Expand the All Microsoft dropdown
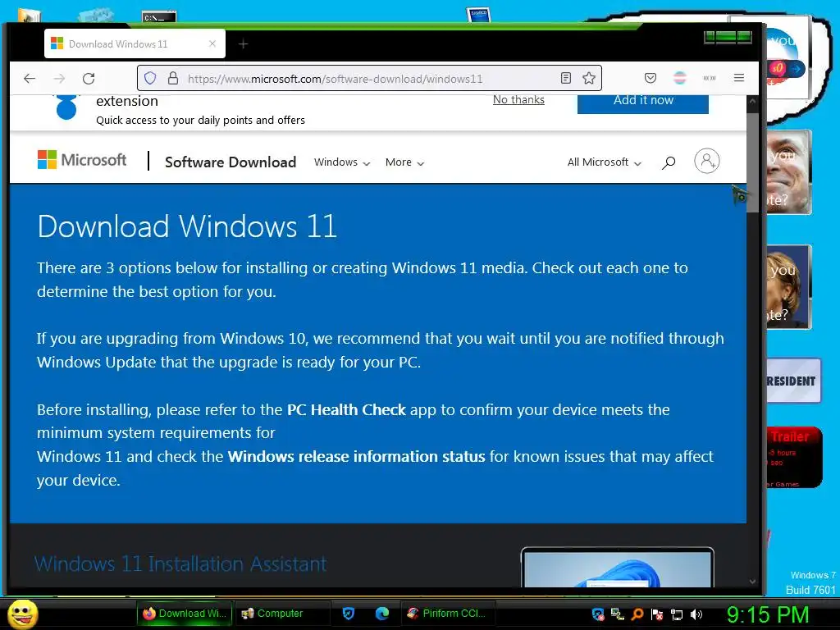 coord(604,162)
